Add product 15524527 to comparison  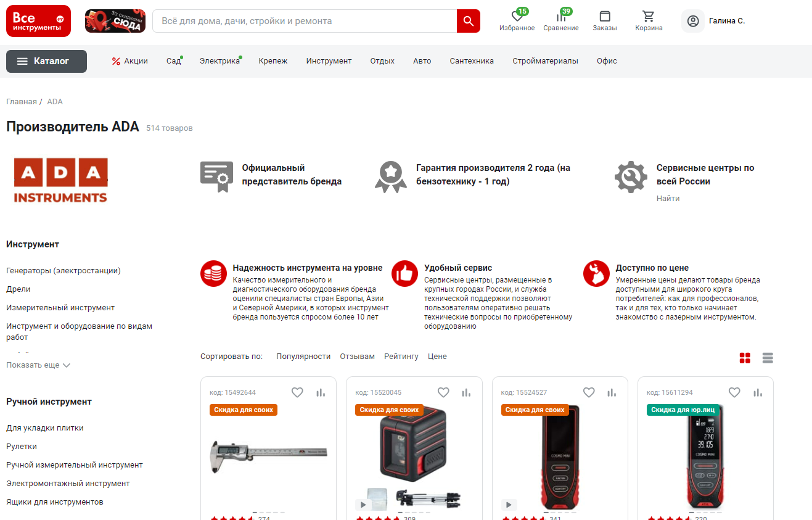[x=612, y=392]
